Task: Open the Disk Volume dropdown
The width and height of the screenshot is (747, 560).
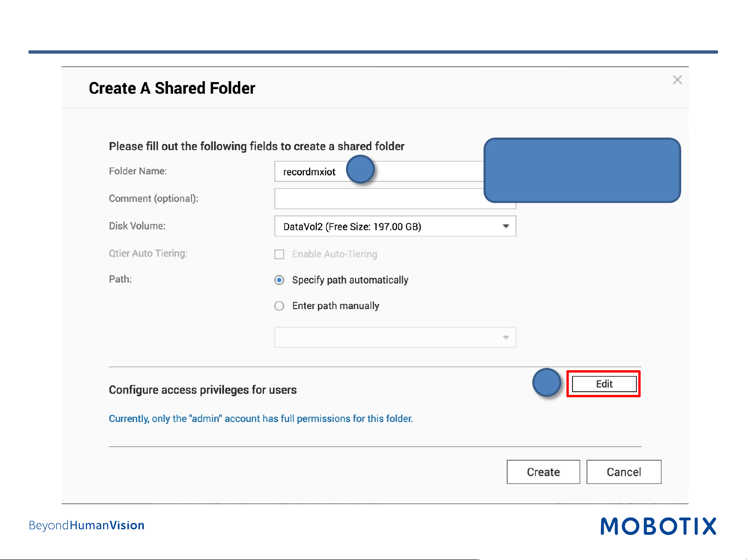Action: click(395, 226)
